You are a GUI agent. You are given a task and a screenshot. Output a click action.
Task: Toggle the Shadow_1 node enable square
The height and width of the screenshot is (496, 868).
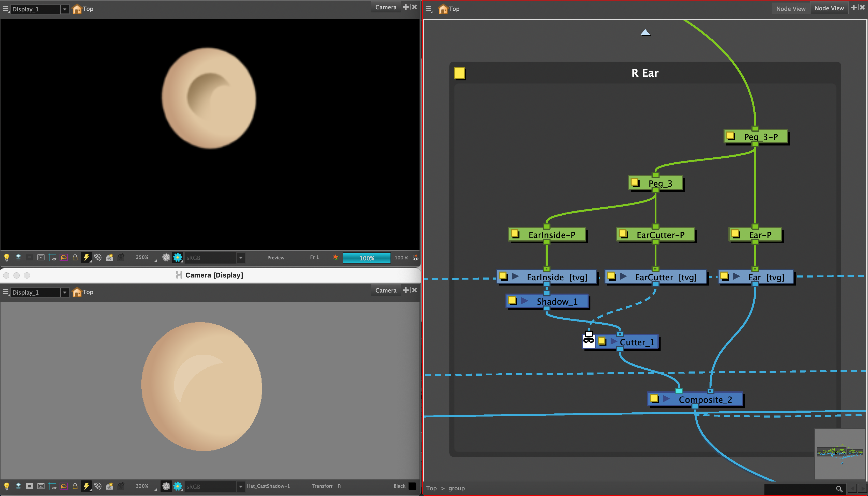click(512, 301)
